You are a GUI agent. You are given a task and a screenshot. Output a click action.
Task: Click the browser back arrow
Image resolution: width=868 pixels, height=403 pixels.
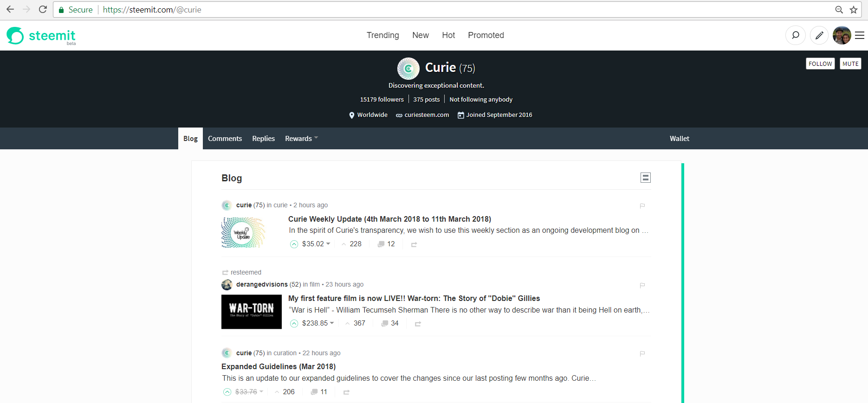(x=10, y=9)
